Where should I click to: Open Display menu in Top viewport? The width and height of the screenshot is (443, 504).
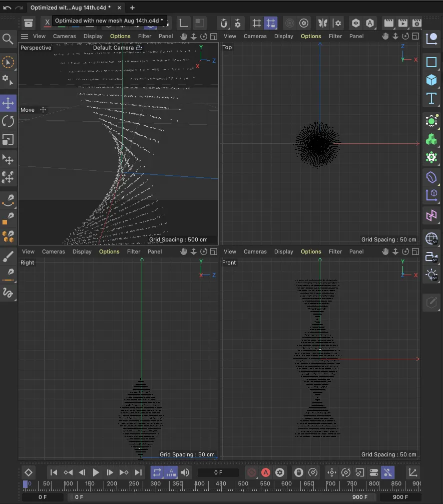284,36
